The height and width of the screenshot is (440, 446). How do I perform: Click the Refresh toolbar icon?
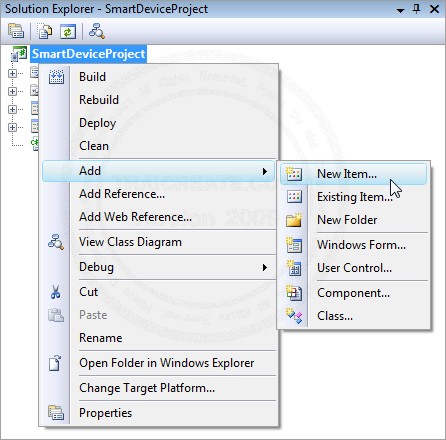click(x=68, y=32)
